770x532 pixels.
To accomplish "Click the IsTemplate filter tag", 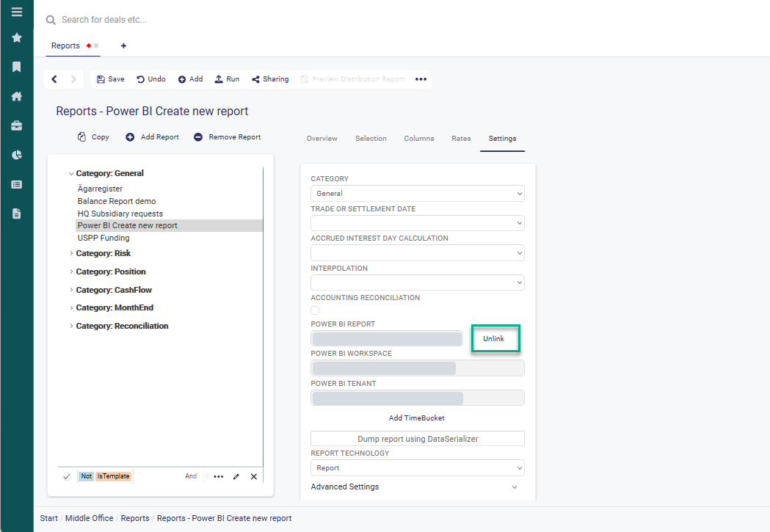I will click(x=114, y=476).
